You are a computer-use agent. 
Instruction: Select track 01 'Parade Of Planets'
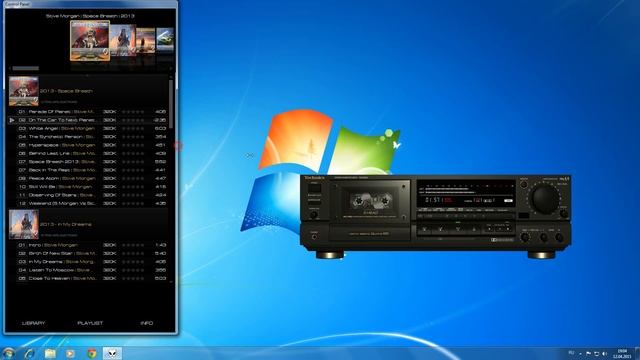[x=88, y=111]
